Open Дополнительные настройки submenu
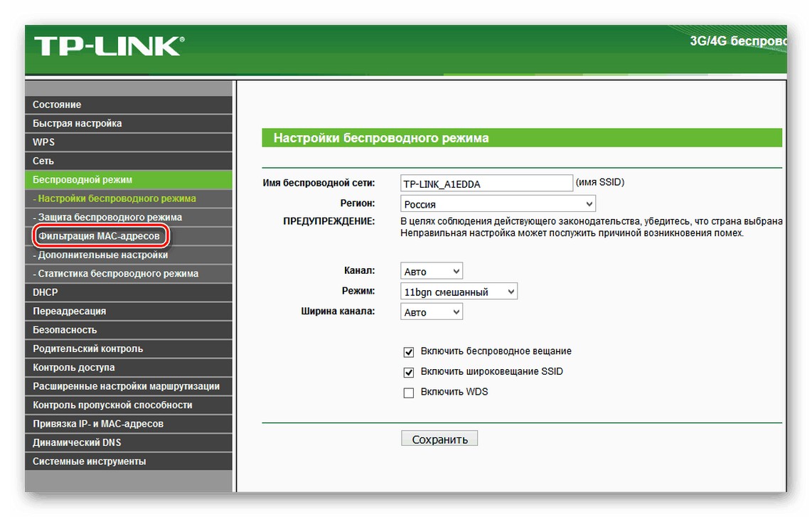 129,255
